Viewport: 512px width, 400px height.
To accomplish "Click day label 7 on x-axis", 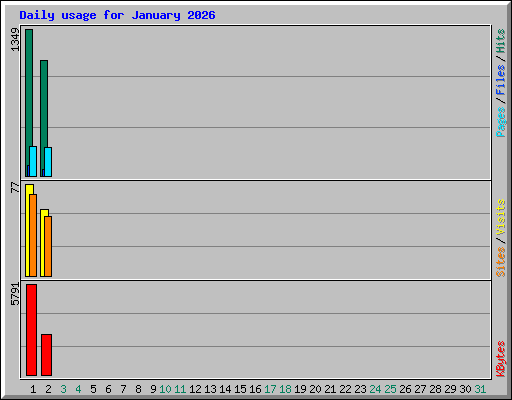I will [x=123, y=389].
